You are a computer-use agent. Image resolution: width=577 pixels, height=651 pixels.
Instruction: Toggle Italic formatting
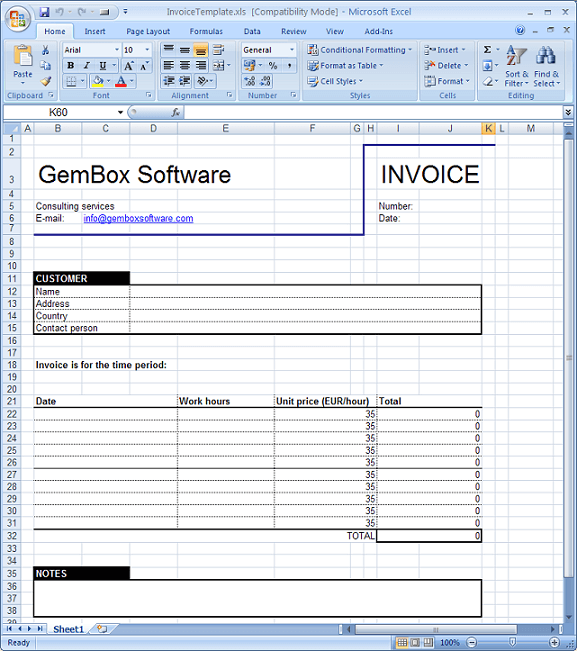(86, 66)
